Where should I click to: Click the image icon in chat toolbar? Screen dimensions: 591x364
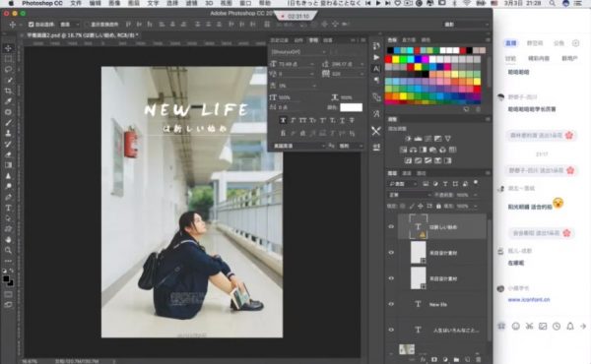(543, 326)
